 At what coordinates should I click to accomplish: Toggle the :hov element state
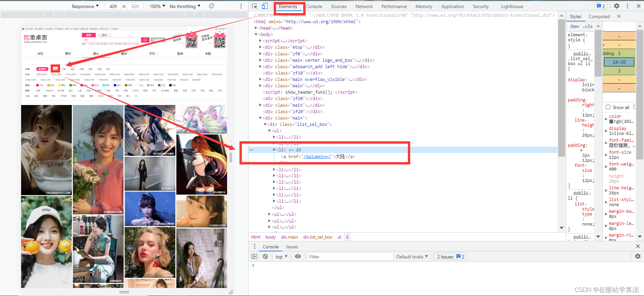pos(574,26)
